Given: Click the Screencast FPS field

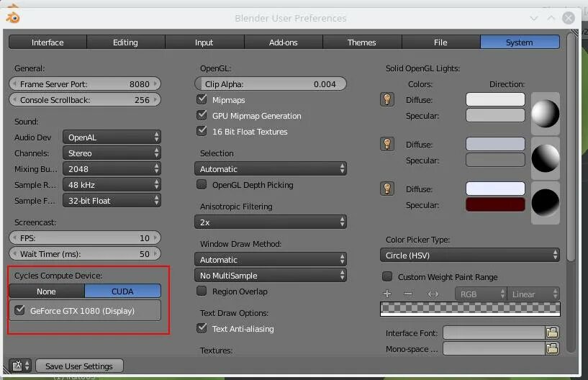Looking at the screenshot, I should pyautogui.click(x=85, y=237).
